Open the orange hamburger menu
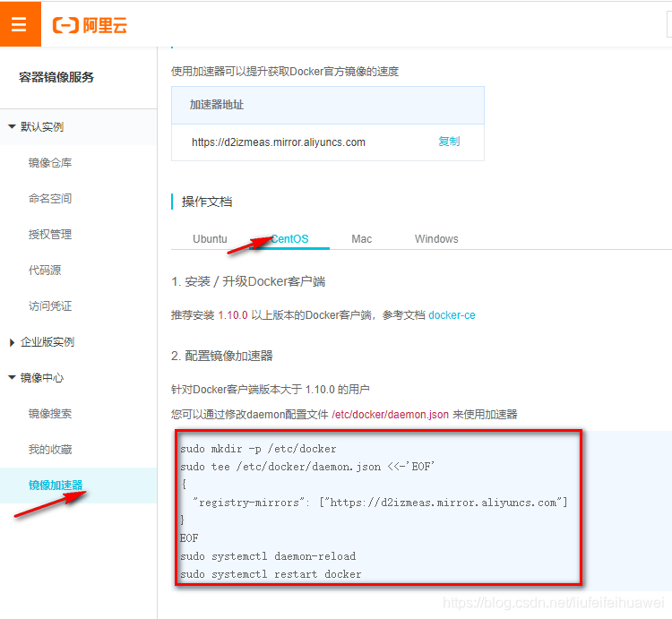 (20, 24)
